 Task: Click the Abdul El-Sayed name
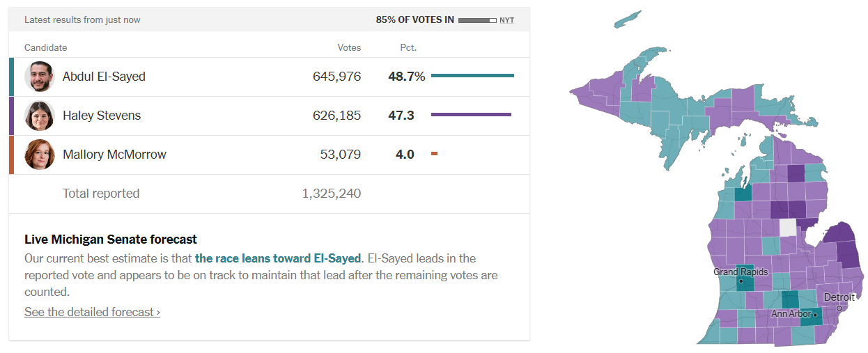pos(104,77)
